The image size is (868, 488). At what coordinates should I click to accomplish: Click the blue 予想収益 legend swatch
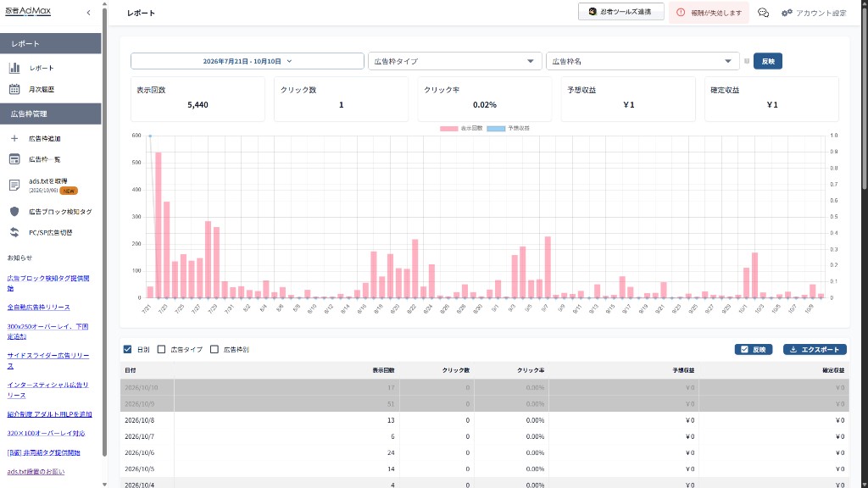pyautogui.click(x=495, y=129)
